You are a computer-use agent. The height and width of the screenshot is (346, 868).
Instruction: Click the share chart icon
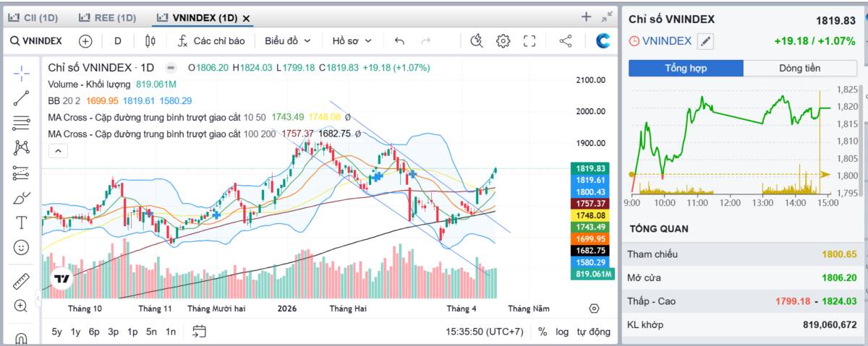click(566, 41)
